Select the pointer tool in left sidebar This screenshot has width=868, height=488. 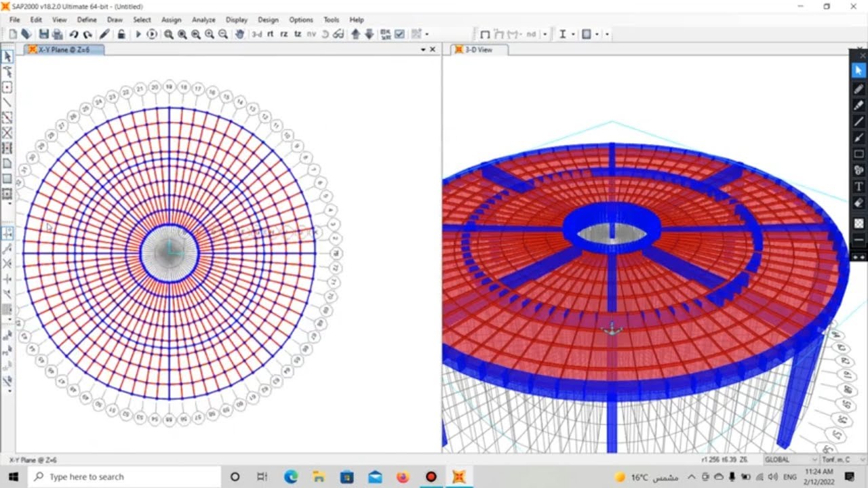tap(7, 57)
